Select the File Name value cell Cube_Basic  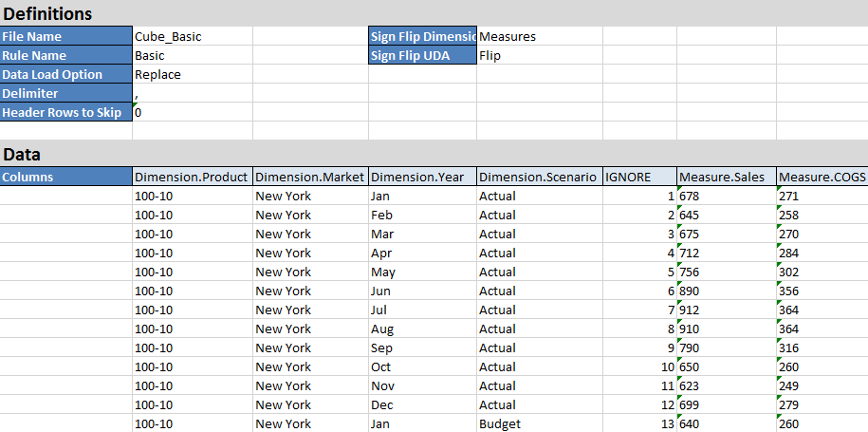tap(192, 36)
